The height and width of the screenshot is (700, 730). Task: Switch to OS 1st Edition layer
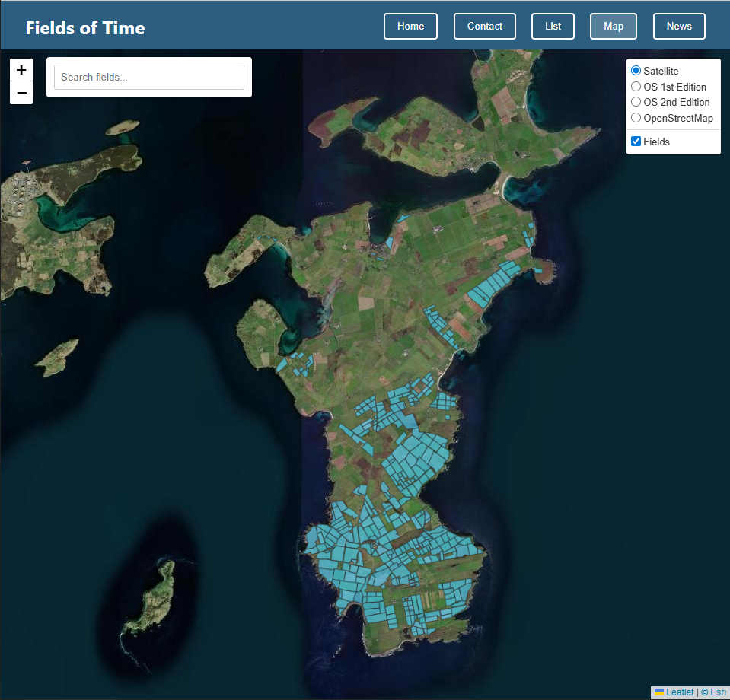click(x=636, y=87)
